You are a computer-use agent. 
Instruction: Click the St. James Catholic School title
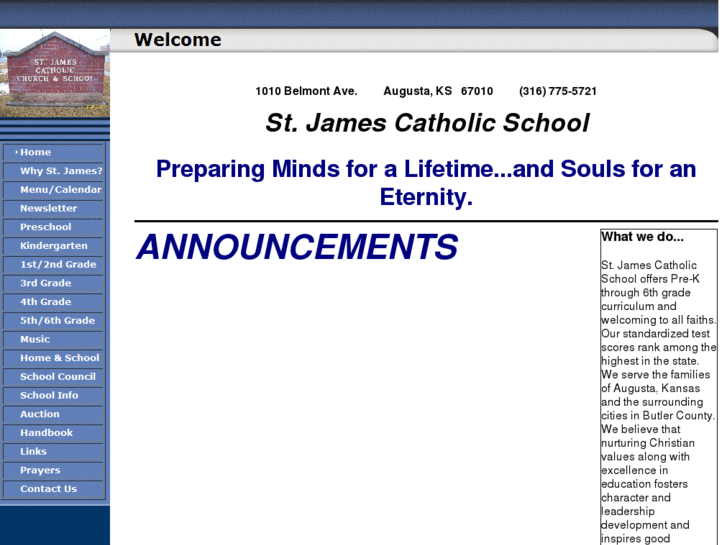pos(427,123)
